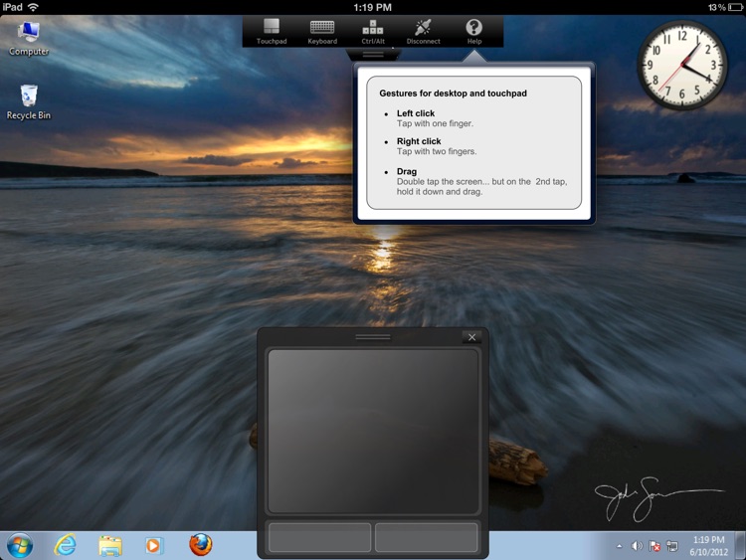This screenshot has height=560, width=746.
Task: Launch Windows Media Player from taskbar
Action: coord(153,545)
